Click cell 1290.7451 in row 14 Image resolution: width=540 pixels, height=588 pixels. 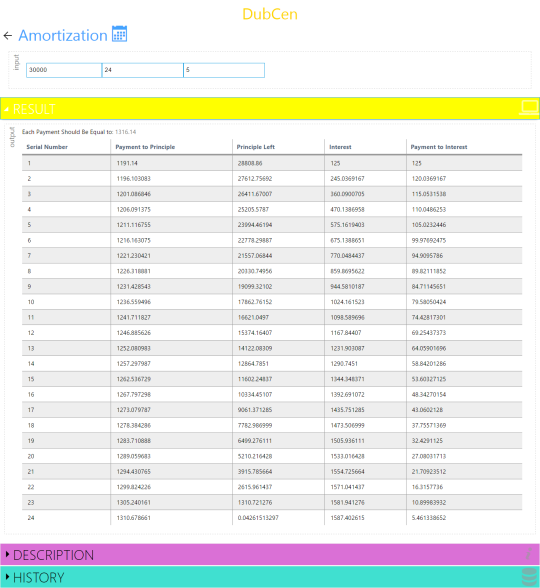(344, 363)
